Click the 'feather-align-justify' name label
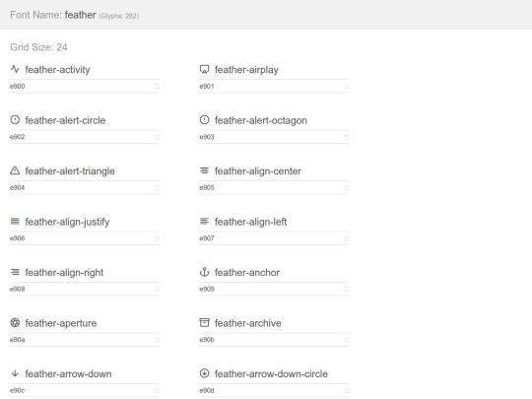This screenshot has width=532, height=399. [67, 222]
